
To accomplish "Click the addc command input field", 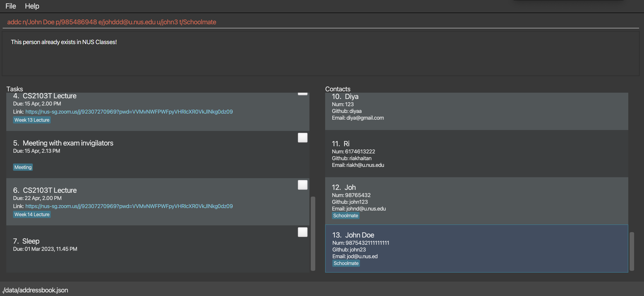I will click(x=320, y=22).
